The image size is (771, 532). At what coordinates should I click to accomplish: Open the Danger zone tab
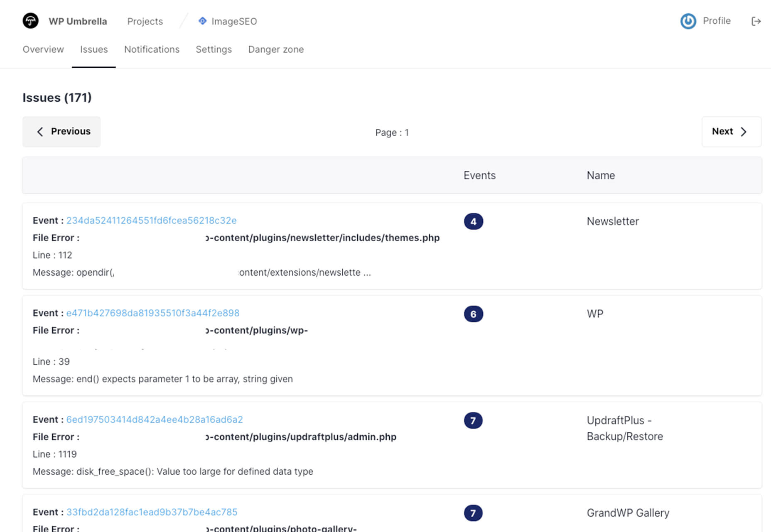276,49
